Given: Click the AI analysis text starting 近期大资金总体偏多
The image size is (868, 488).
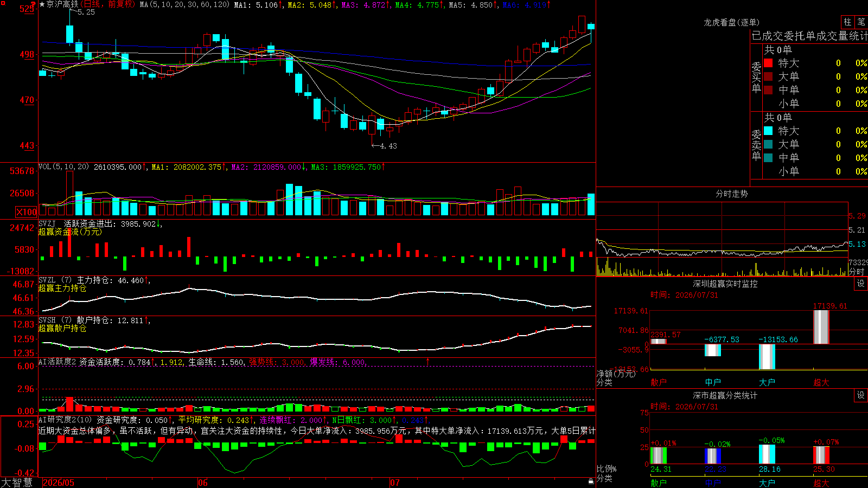Looking at the screenshot, I should click(x=317, y=431).
